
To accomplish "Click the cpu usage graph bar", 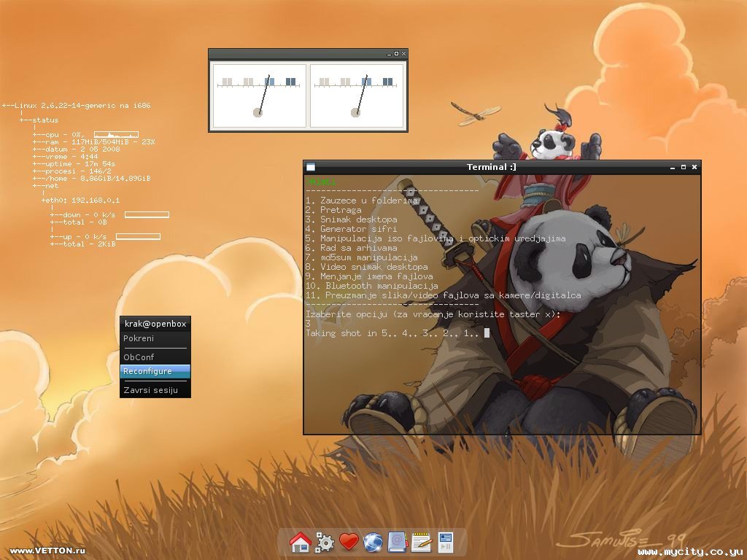I will (116, 135).
